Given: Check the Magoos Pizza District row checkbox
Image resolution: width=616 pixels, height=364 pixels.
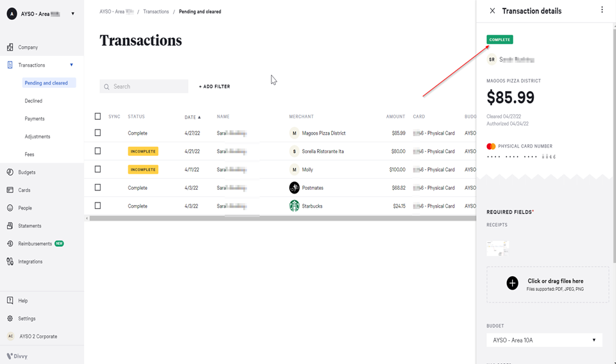Looking at the screenshot, I should click(x=98, y=133).
